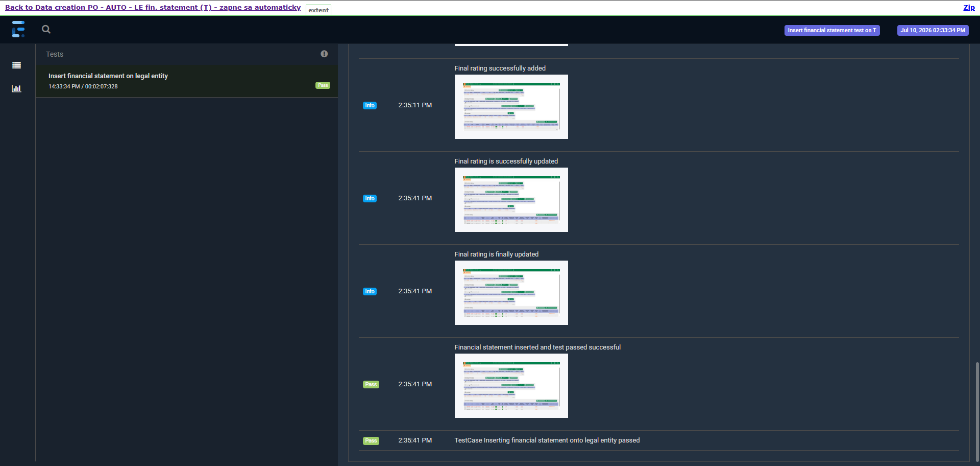Open Final rating is finally updated screenshot
Viewport: 980px width, 466px height.
click(511, 293)
